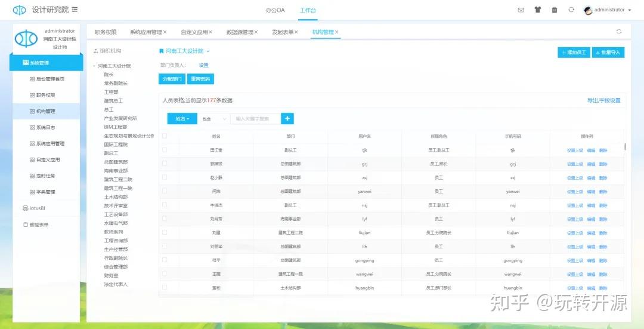Open the 包含 condition dropdown

(x=213, y=119)
